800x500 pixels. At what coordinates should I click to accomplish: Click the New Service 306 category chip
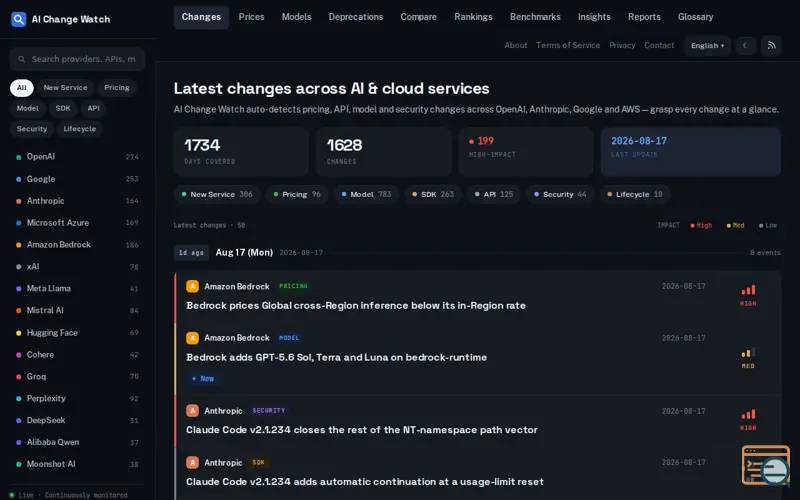click(x=217, y=194)
